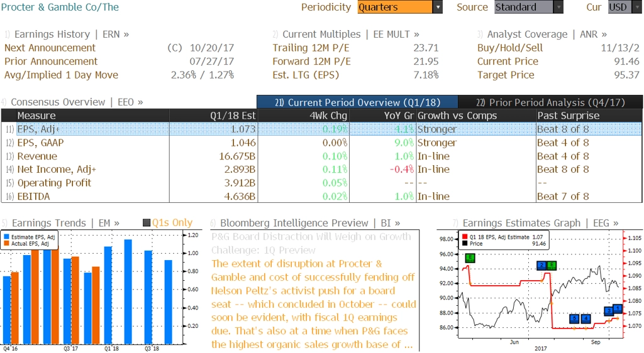Click Revenue estimate value 16.675B
The height and width of the screenshot is (353, 644).
click(x=237, y=156)
